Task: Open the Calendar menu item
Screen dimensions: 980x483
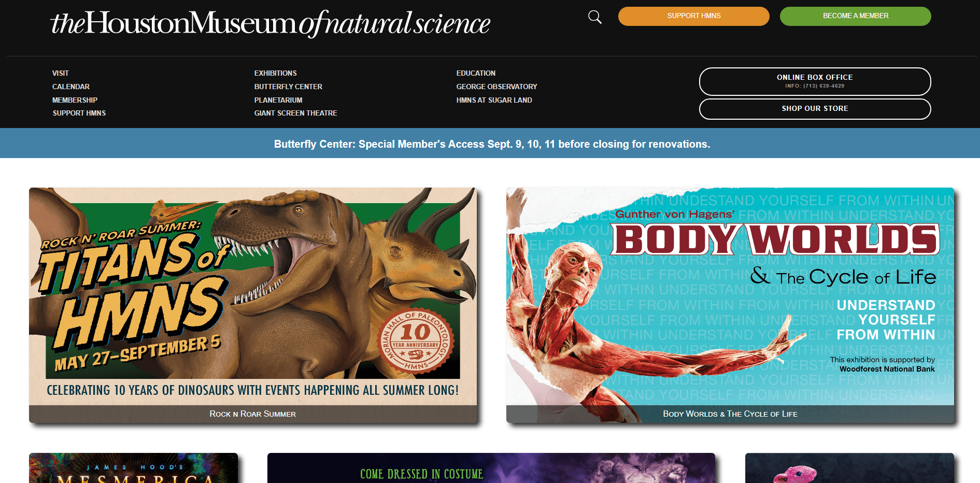Action: tap(71, 87)
